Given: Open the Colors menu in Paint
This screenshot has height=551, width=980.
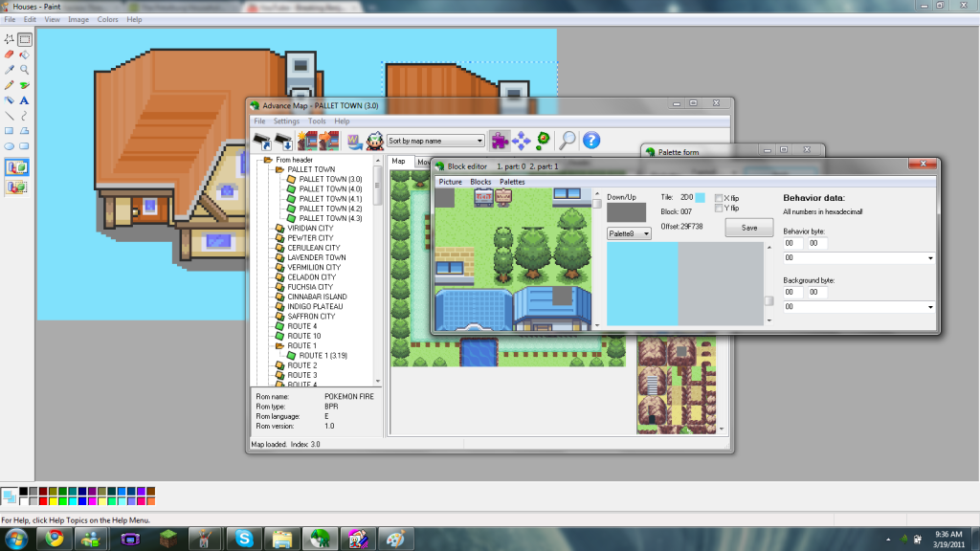Looking at the screenshot, I should (x=107, y=19).
